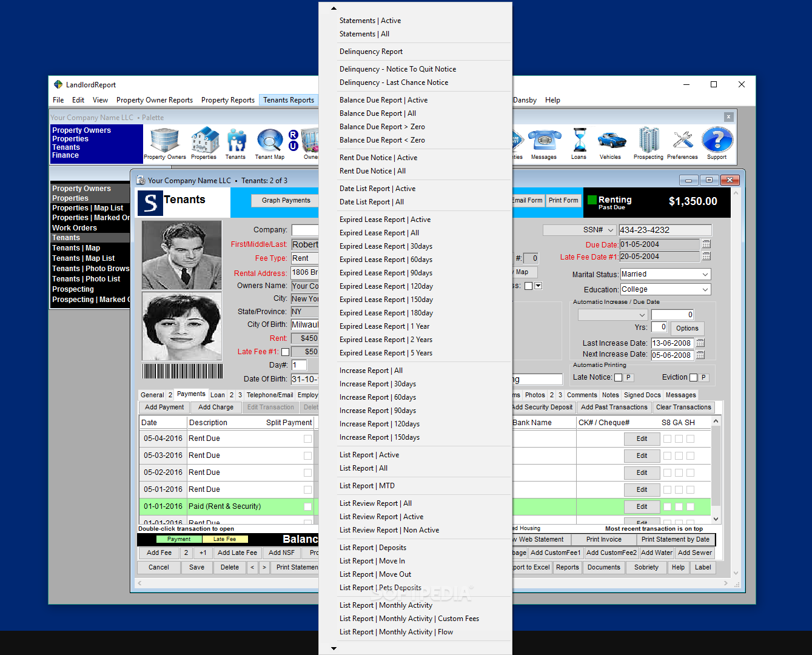Open the Tenants Reports menu in the menu bar
Image resolution: width=812 pixels, height=655 pixels.
coord(289,100)
